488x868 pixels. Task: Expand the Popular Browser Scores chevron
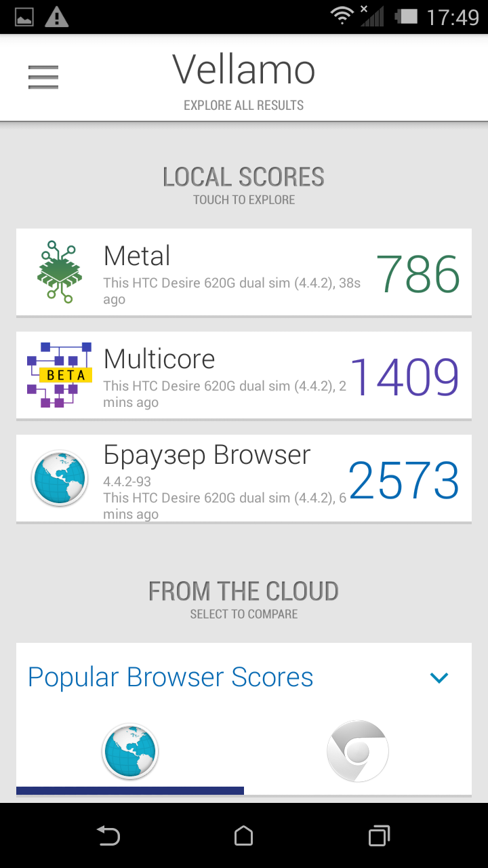(x=439, y=677)
